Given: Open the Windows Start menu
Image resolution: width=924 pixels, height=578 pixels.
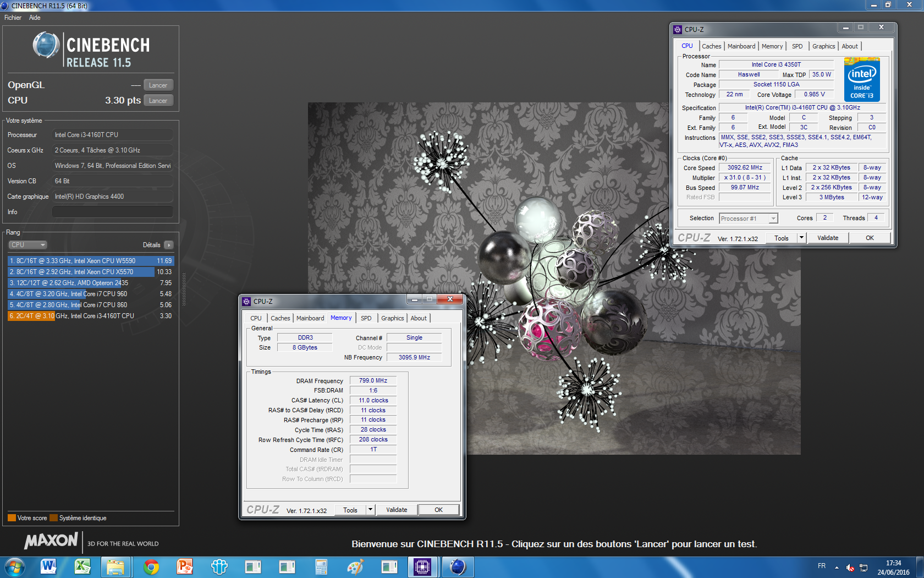Looking at the screenshot, I should point(15,566).
